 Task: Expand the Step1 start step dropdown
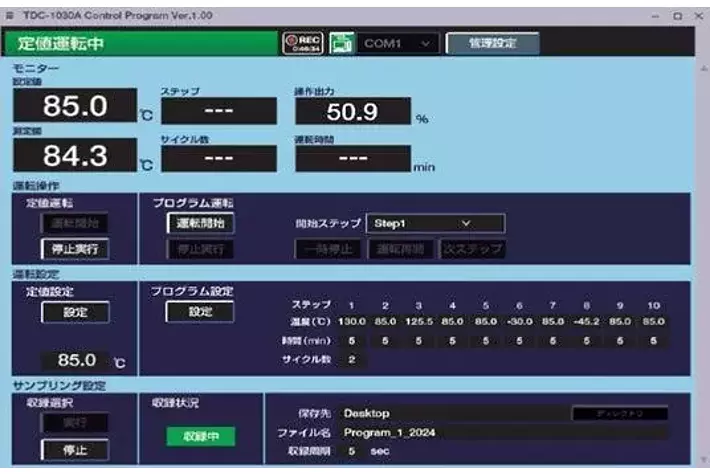pos(435,223)
